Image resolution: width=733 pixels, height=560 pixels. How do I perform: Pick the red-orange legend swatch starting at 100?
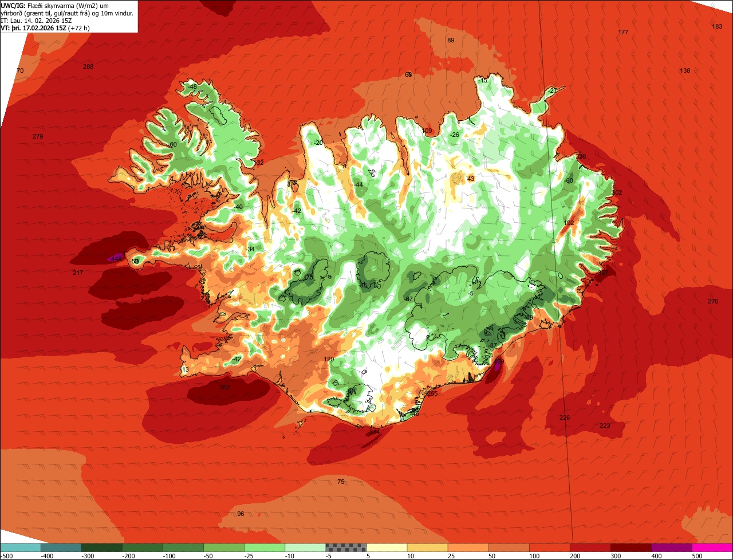[549, 547]
